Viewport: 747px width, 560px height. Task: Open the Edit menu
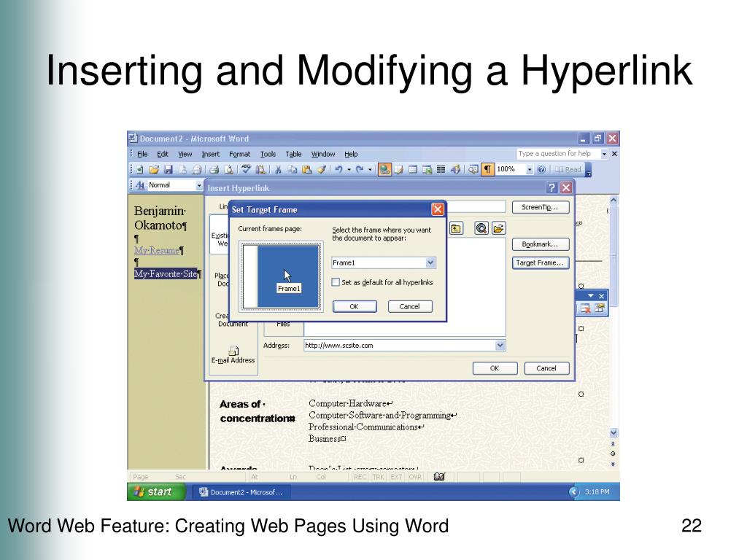pyautogui.click(x=163, y=155)
